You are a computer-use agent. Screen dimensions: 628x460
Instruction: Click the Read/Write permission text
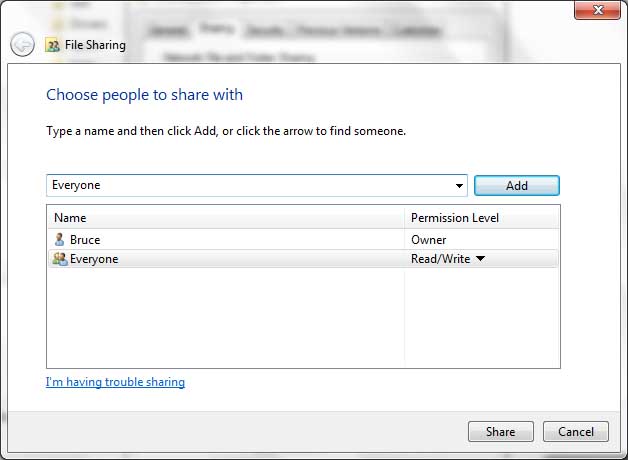point(440,259)
